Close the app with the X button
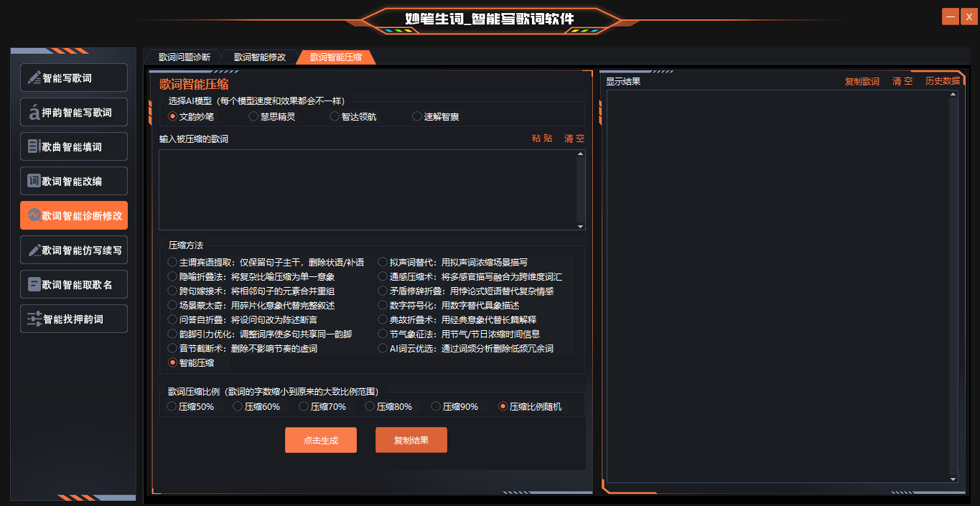The height and width of the screenshot is (506, 980). pyautogui.click(x=969, y=17)
